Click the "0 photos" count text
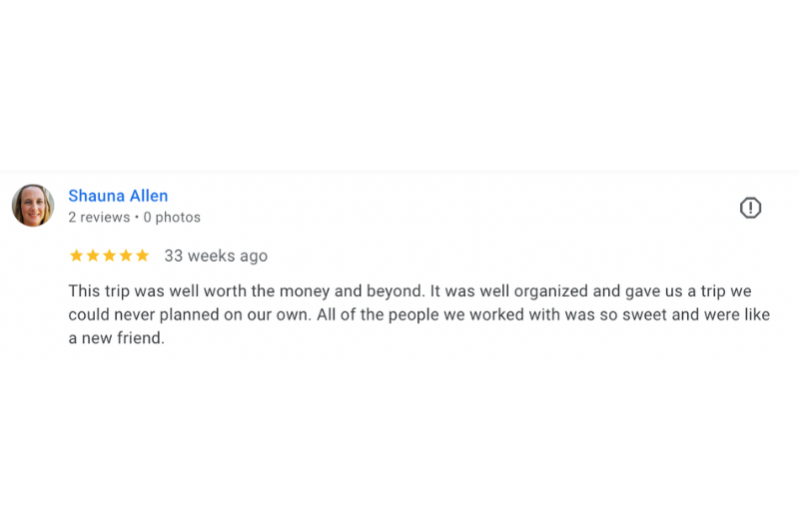The image size is (799, 532). click(172, 218)
